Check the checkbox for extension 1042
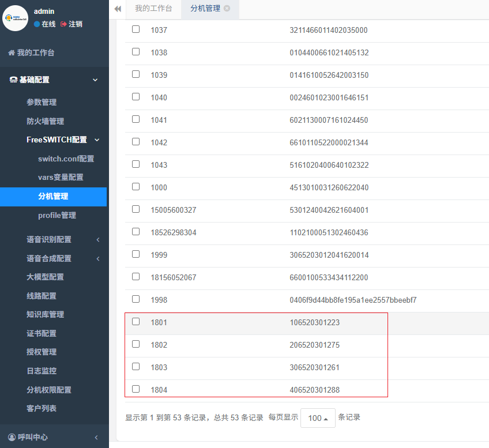This screenshot has width=489, height=448. click(x=136, y=141)
